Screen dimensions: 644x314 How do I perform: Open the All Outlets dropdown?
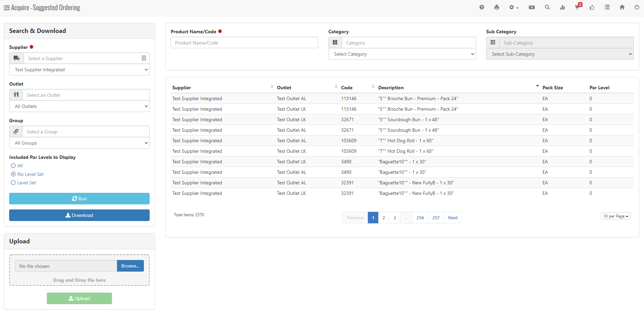79,106
